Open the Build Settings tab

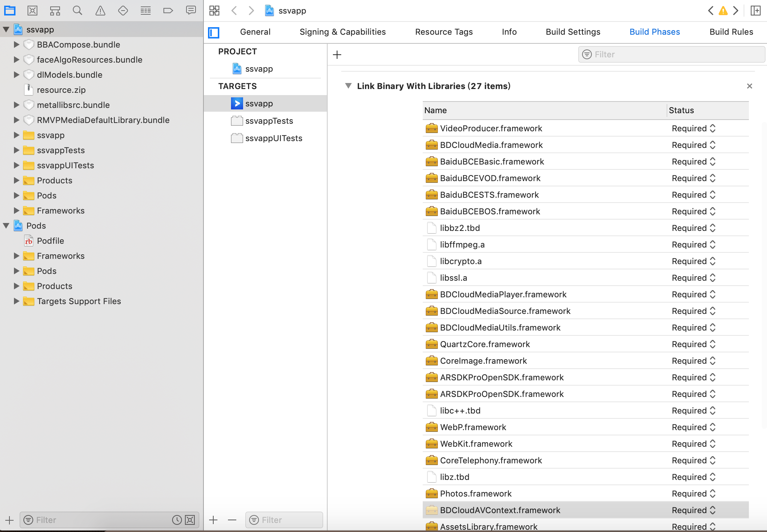tap(573, 32)
